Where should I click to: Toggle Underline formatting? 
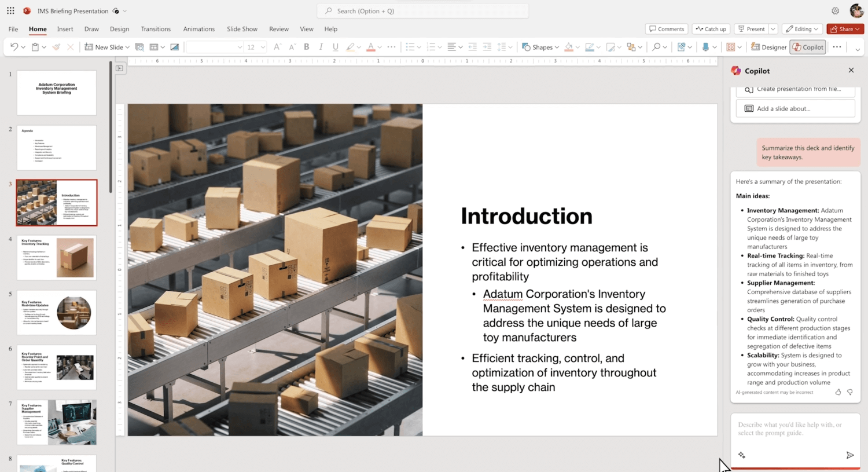click(x=336, y=47)
